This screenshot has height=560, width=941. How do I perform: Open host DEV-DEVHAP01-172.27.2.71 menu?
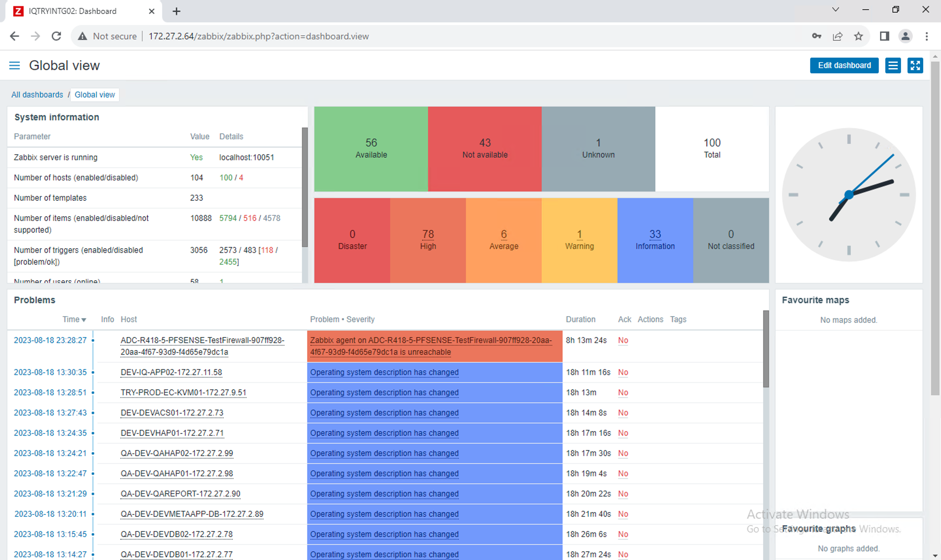[x=172, y=433]
